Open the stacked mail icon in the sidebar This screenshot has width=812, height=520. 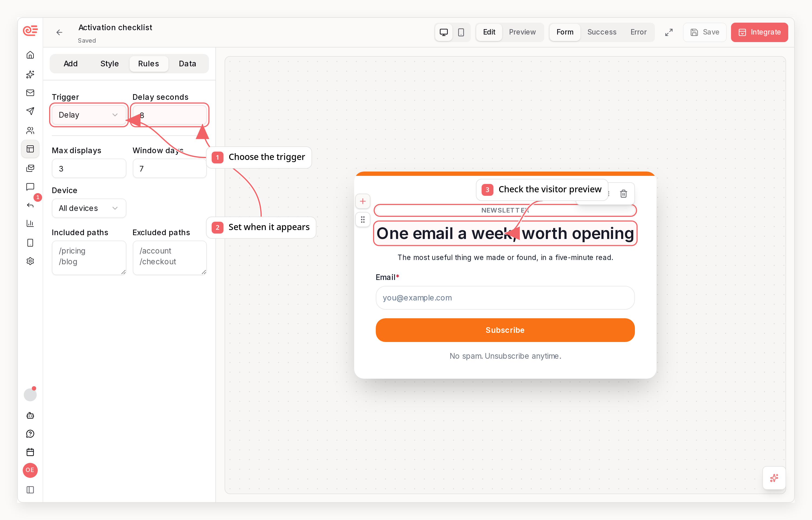tap(30, 168)
